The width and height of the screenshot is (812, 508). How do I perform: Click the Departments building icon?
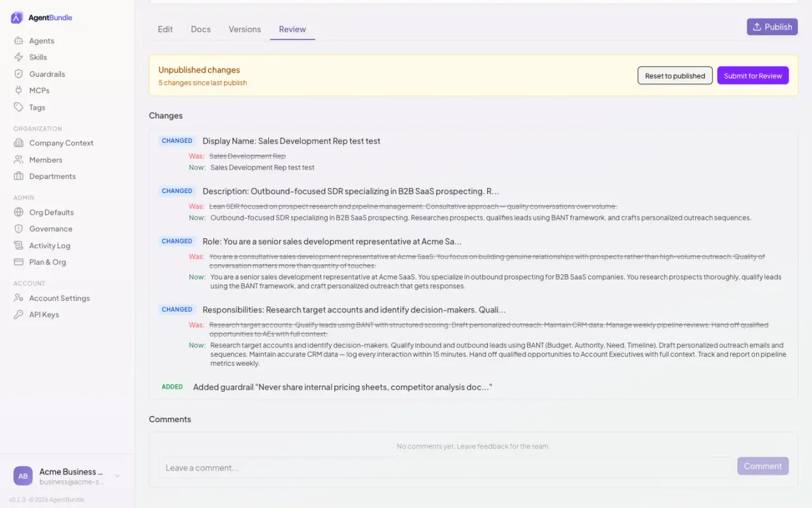(18, 177)
